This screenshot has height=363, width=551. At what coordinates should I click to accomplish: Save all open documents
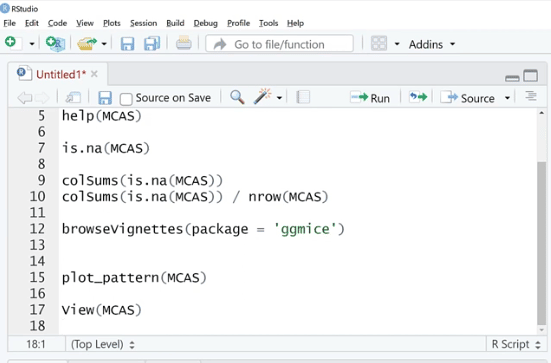click(x=152, y=44)
